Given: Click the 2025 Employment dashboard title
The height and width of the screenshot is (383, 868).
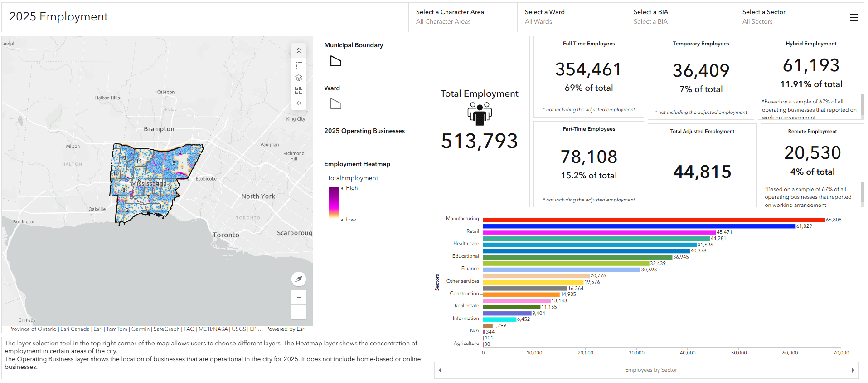Looking at the screenshot, I should pos(58,17).
